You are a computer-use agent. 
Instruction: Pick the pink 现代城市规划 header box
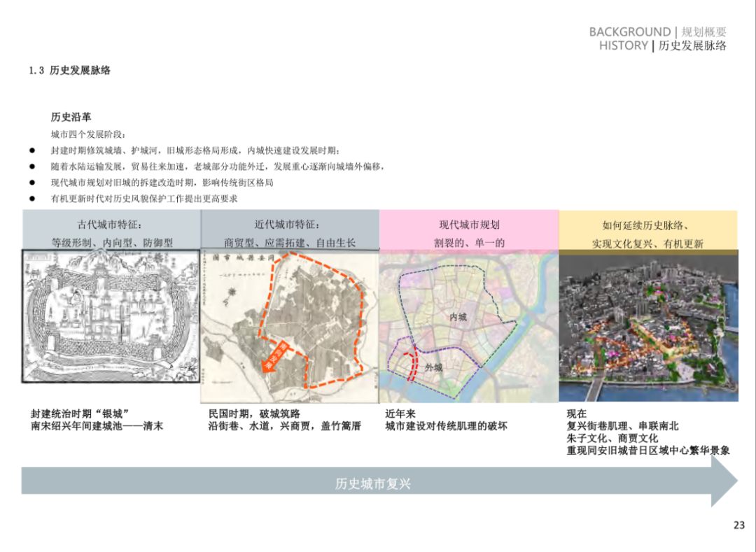click(469, 233)
